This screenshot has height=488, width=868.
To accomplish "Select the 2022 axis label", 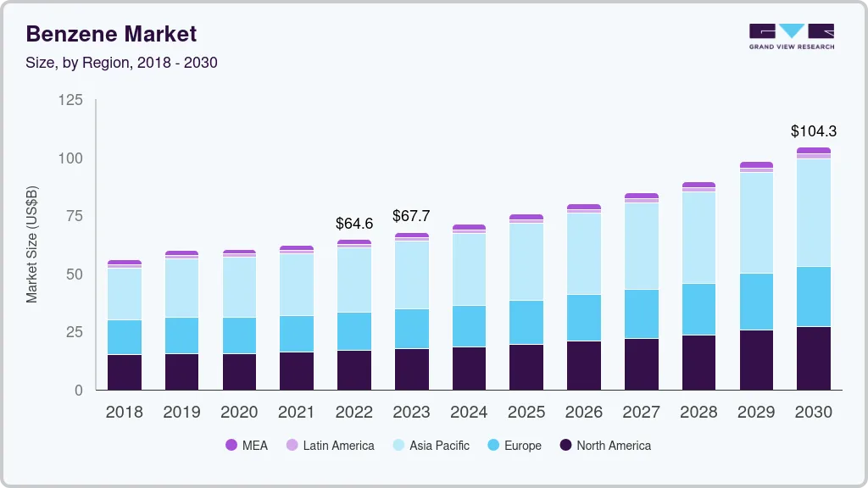I will 353,413.
